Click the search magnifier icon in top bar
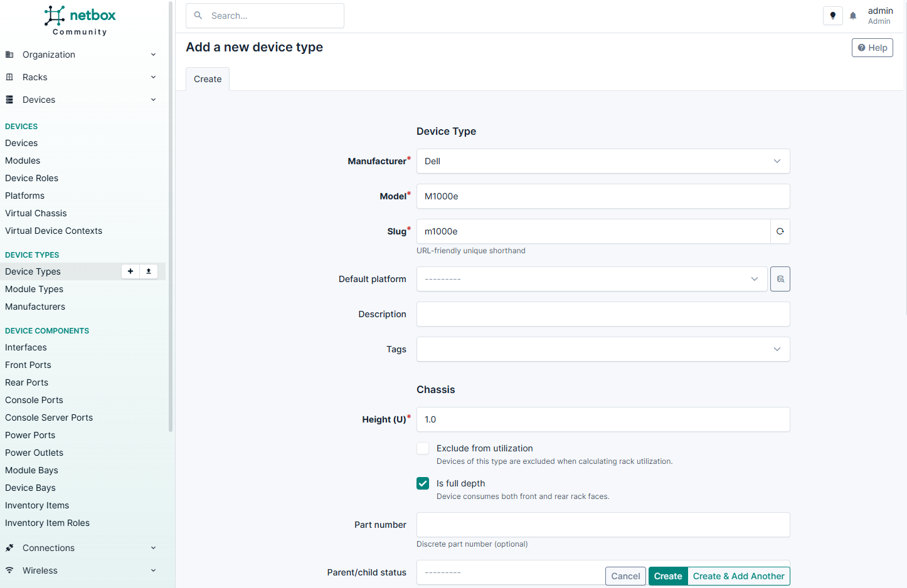 click(x=198, y=16)
